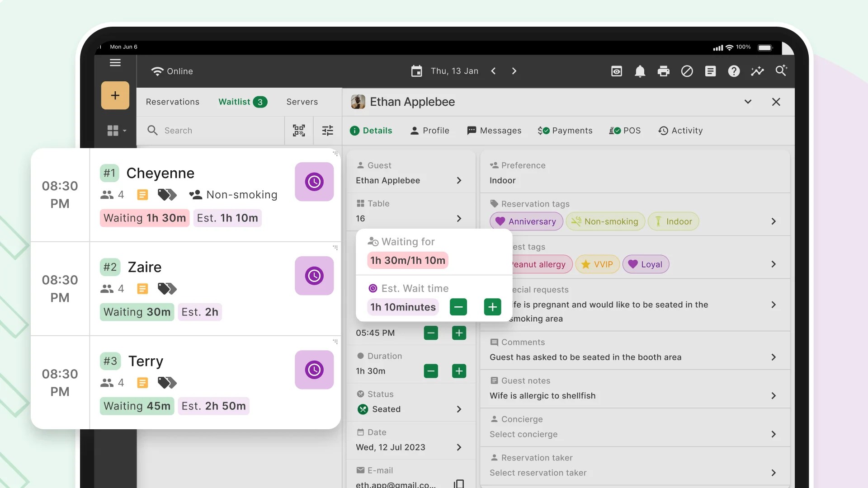Click the analytics trend line icon
The image size is (868, 488).
(x=757, y=71)
